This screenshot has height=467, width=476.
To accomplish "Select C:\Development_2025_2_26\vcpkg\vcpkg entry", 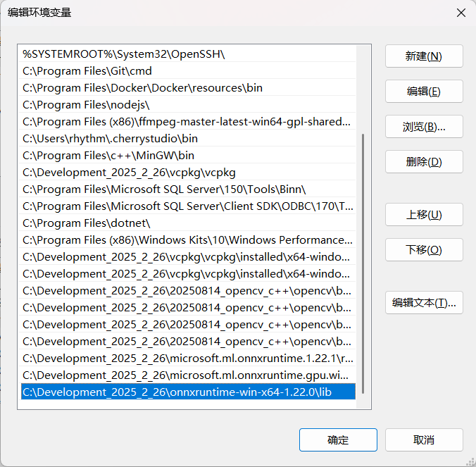I will pyautogui.click(x=188, y=173).
